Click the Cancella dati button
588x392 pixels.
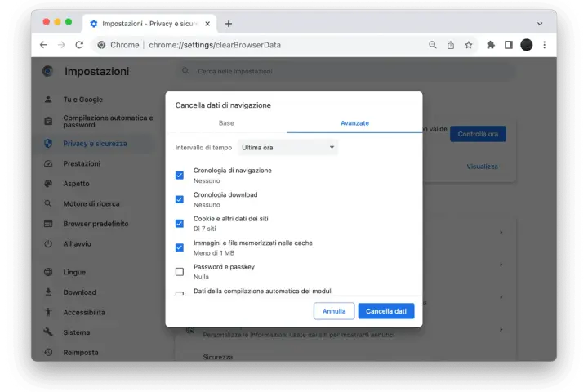tap(386, 311)
